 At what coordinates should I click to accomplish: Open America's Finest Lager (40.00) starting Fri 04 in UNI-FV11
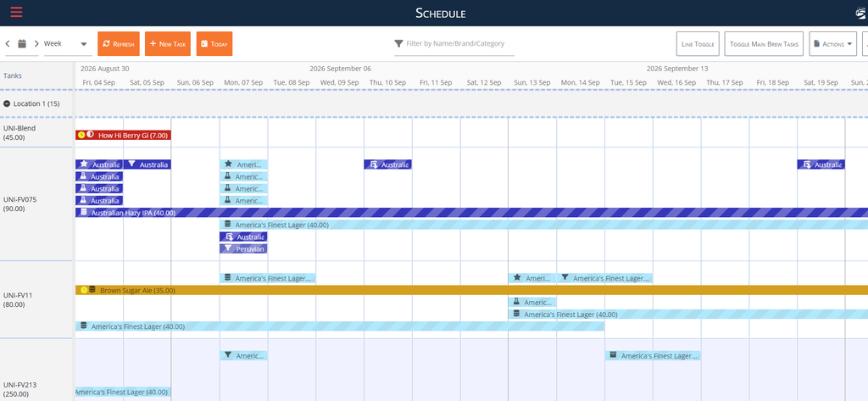[x=340, y=326]
